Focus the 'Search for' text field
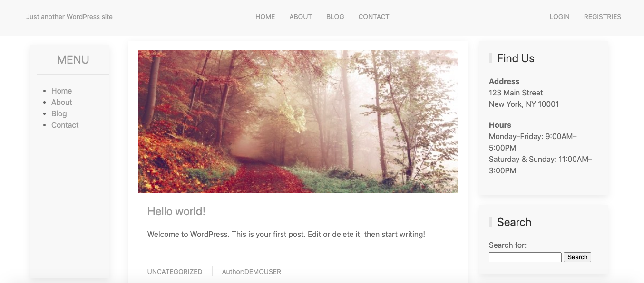The image size is (644, 283). tap(525, 257)
